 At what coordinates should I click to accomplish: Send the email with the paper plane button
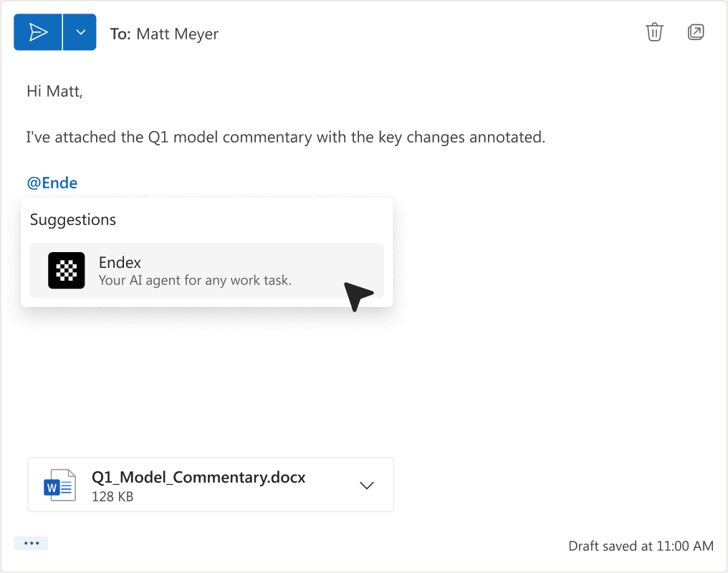click(37, 32)
